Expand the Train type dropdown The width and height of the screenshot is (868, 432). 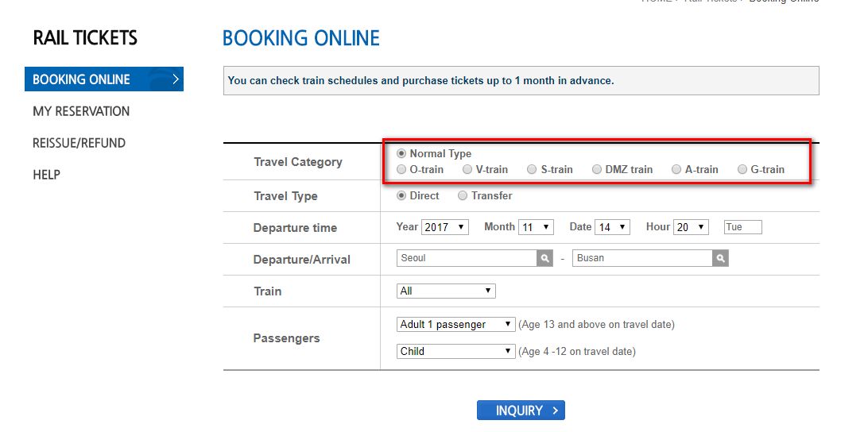(x=446, y=291)
